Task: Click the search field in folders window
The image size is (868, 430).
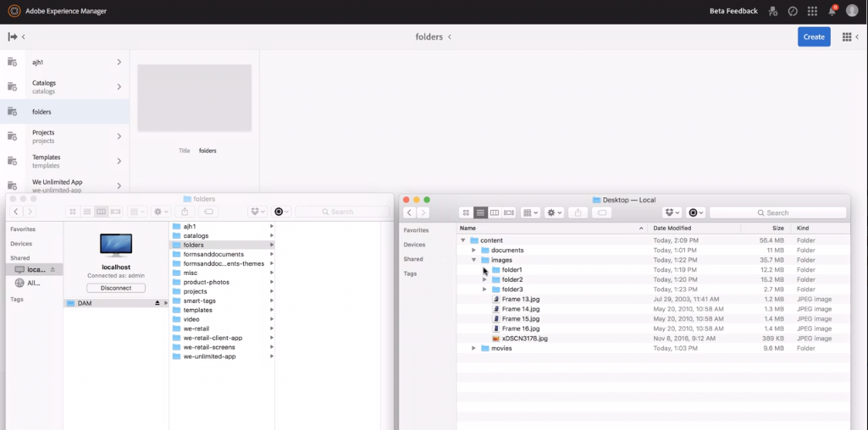Action: (x=342, y=212)
